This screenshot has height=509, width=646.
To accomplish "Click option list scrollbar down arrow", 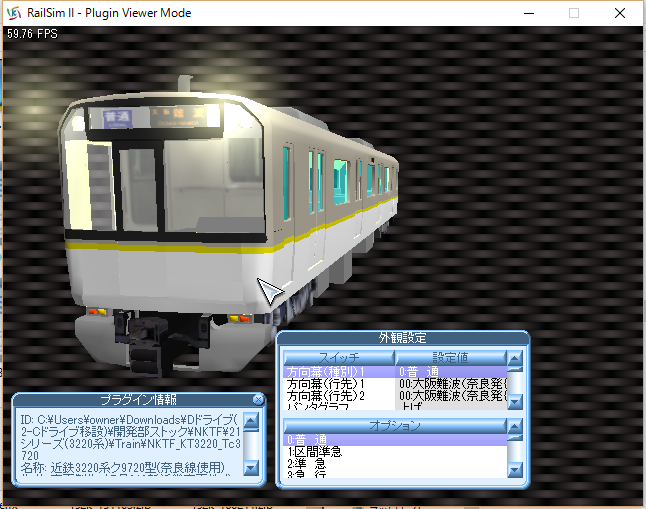I will (515, 469).
